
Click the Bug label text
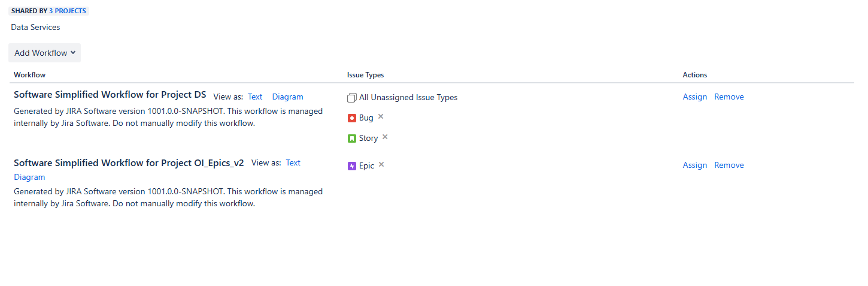pos(366,118)
